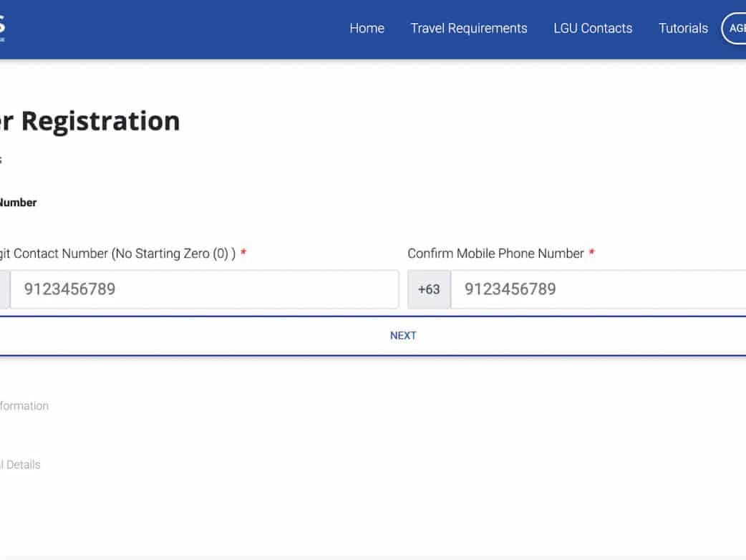This screenshot has height=560, width=746.
Task: Click the Confirm Mobile Phone Number input
Action: coord(598,289)
